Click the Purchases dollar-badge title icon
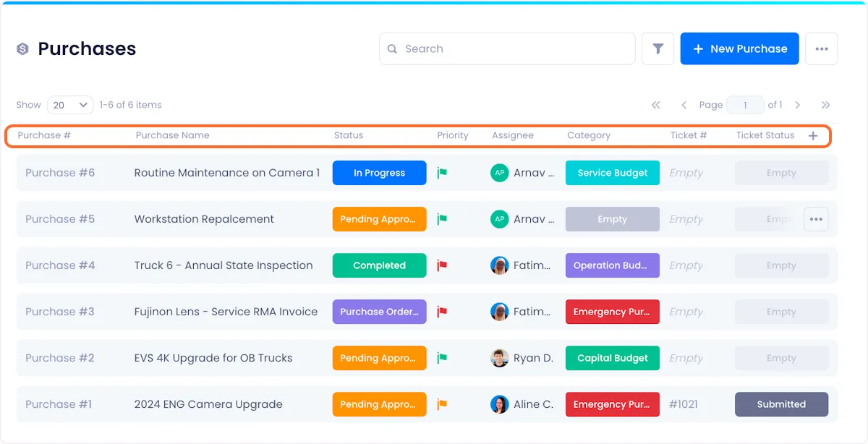This screenshot has height=444, width=868. (22, 49)
